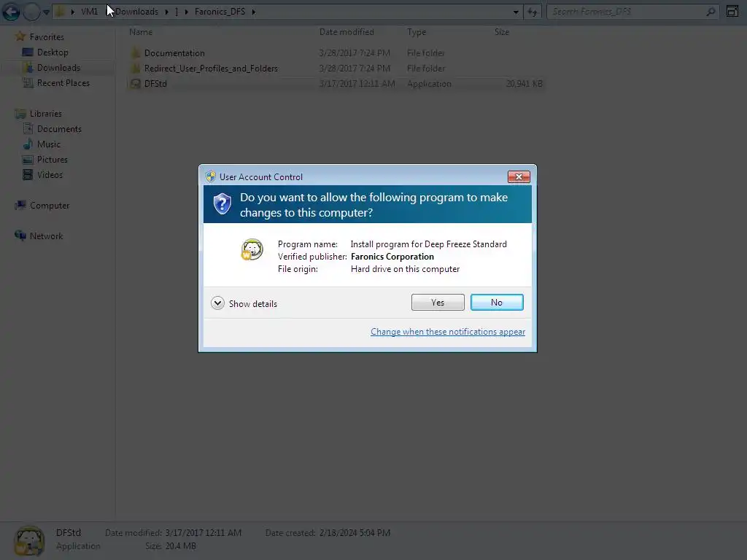
Task: Open the address bar history dropdown
Action: pyautogui.click(x=516, y=12)
